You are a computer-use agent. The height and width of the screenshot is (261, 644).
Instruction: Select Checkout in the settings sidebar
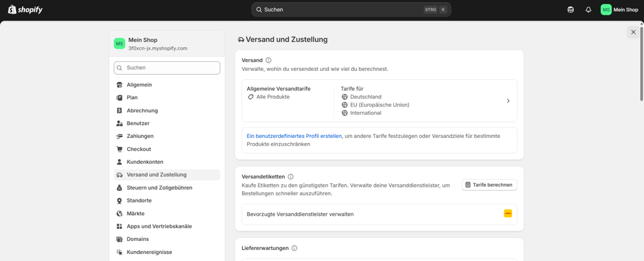point(138,149)
